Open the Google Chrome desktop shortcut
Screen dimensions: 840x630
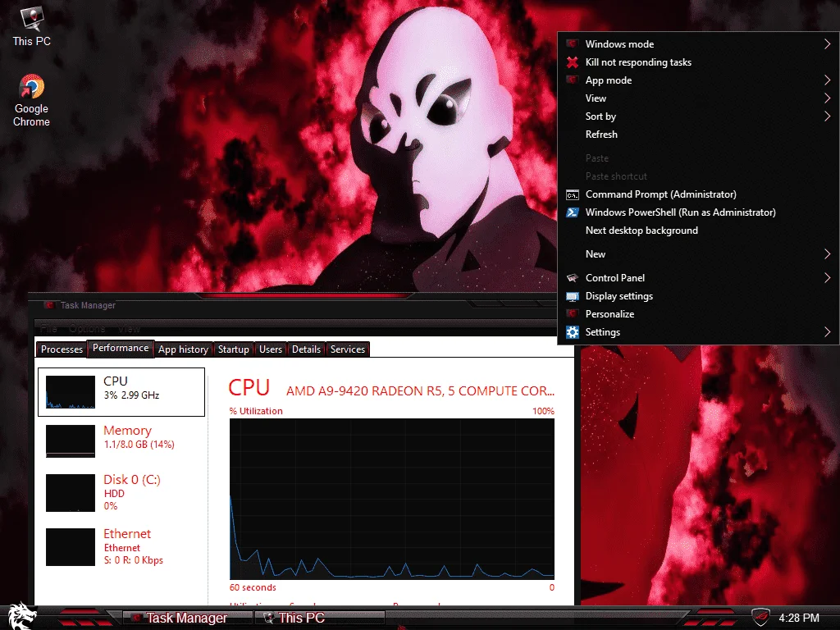pyautogui.click(x=32, y=101)
